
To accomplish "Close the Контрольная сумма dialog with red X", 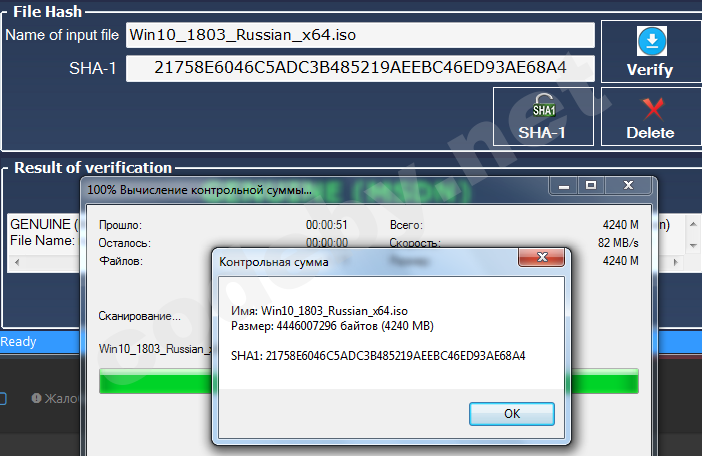I will tap(542, 257).
